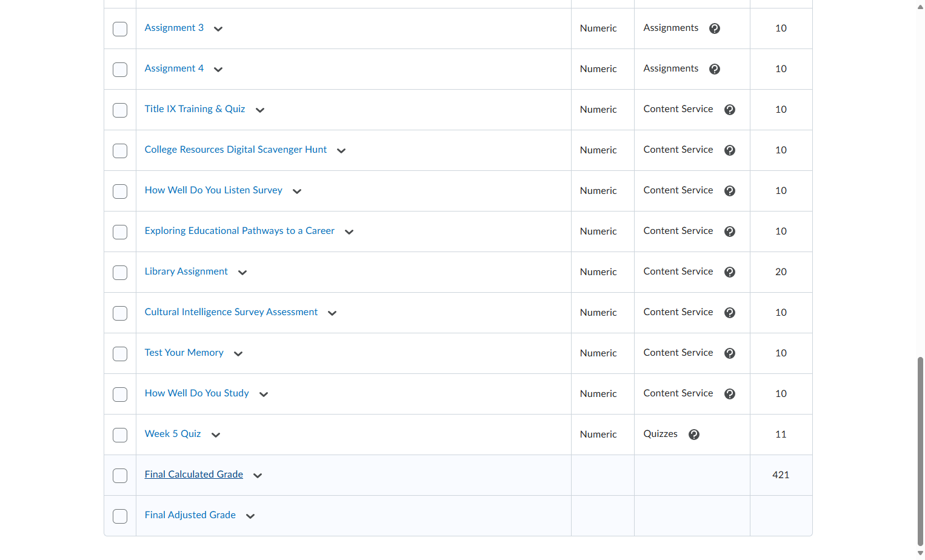Open help icon beside Assignment 4's Assignments category

click(x=715, y=69)
